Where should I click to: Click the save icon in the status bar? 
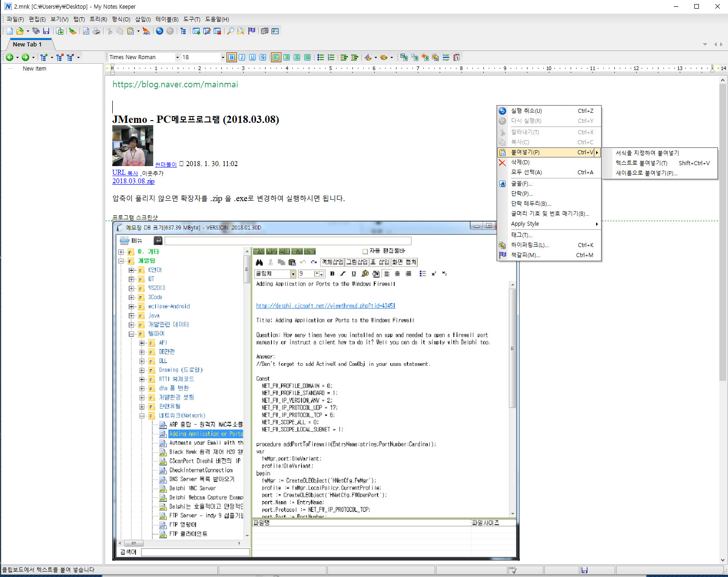click(584, 570)
